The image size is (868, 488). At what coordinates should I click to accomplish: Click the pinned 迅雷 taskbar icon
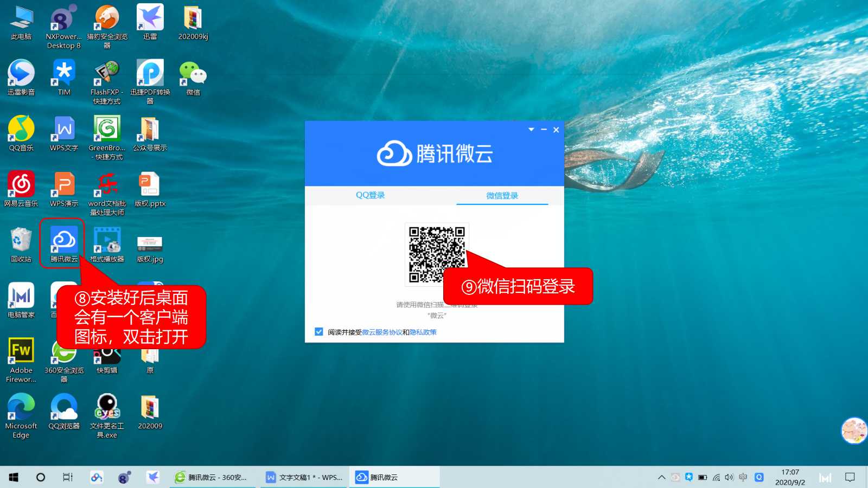(153, 477)
